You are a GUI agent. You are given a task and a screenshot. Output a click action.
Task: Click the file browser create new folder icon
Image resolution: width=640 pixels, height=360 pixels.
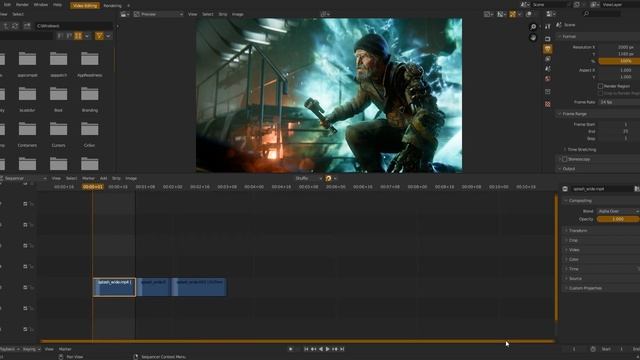(27, 26)
